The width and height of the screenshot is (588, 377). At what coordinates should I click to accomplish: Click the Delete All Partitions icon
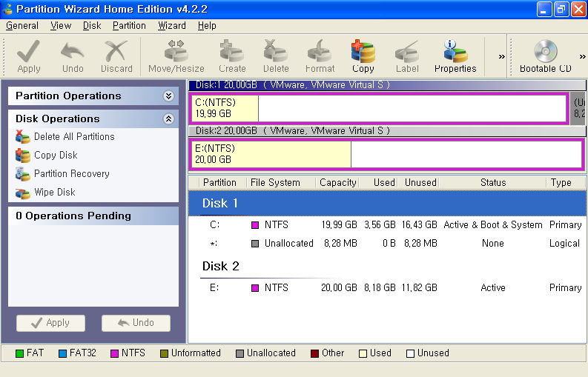pyautogui.click(x=22, y=137)
